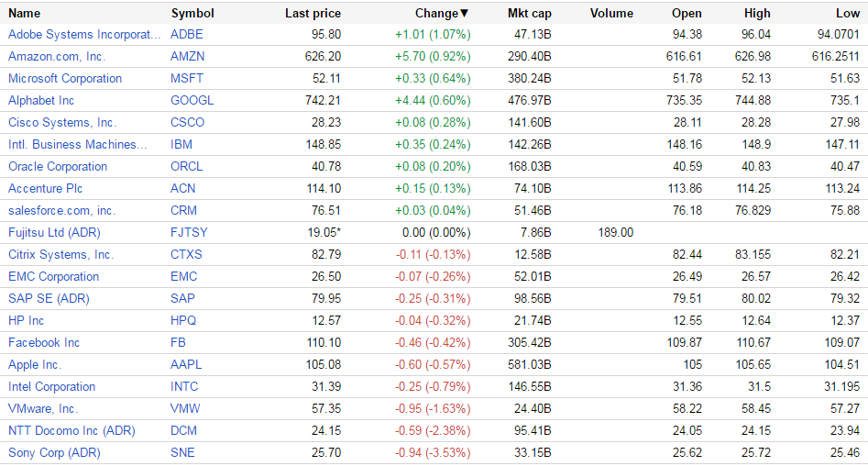The height and width of the screenshot is (466, 868).
Task: Sort by the Symbol column header
Action: click(x=192, y=13)
